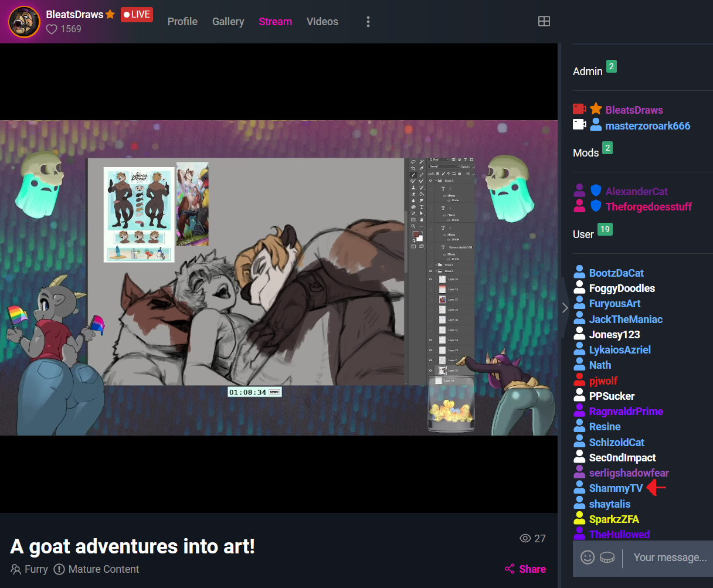Select moderator AlexanderCat
713x588 pixels.
click(x=637, y=191)
